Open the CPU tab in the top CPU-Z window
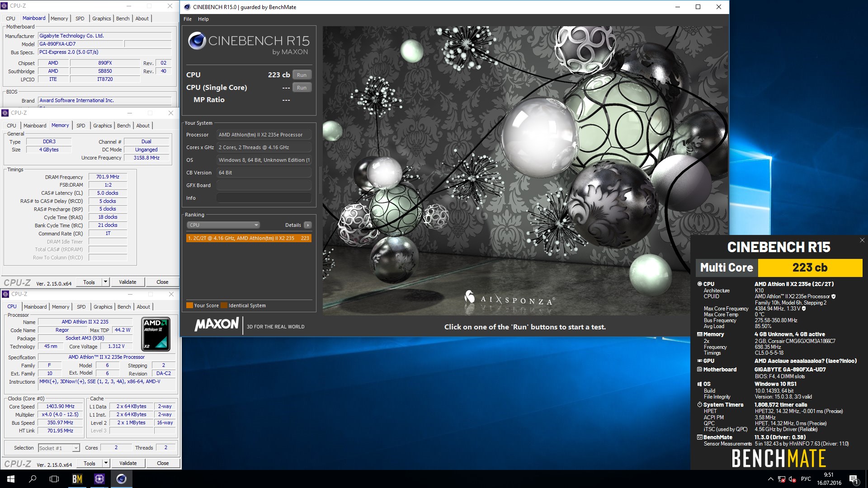 point(10,19)
